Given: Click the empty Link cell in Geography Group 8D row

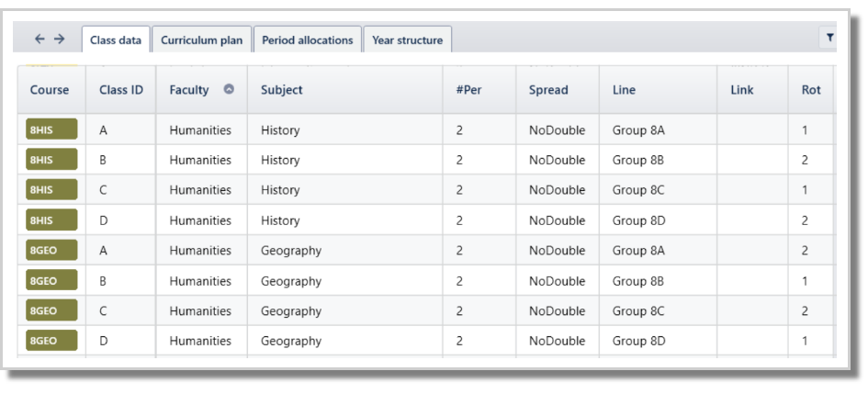Looking at the screenshot, I should coord(753,341).
